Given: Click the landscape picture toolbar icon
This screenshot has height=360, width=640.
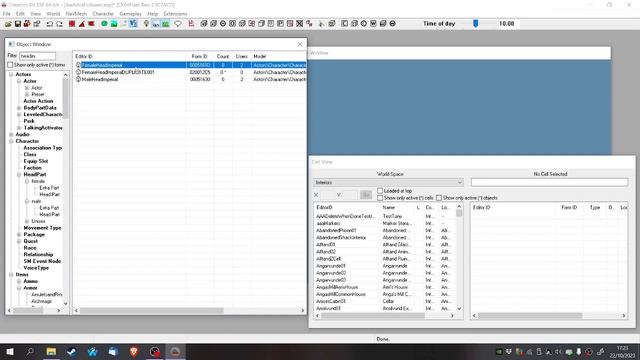Looking at the screenshot, I should (x=114, y=24).
